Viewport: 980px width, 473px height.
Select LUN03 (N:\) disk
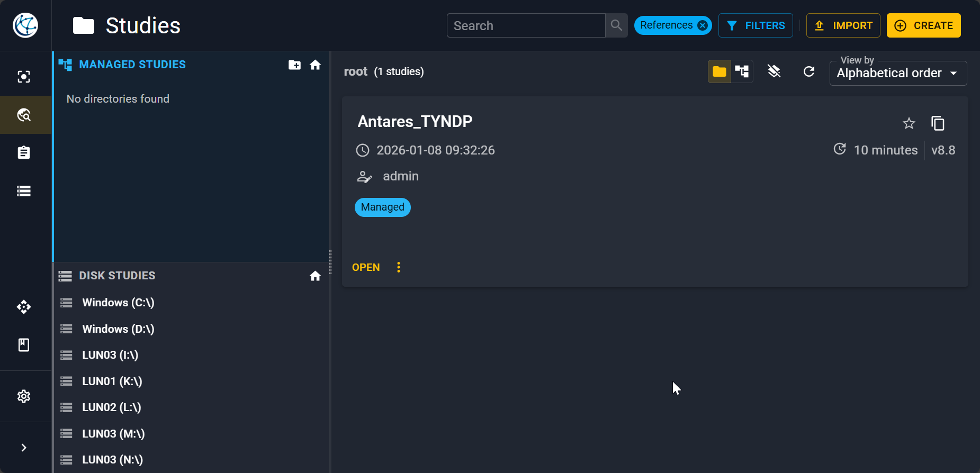pos(191,460)
